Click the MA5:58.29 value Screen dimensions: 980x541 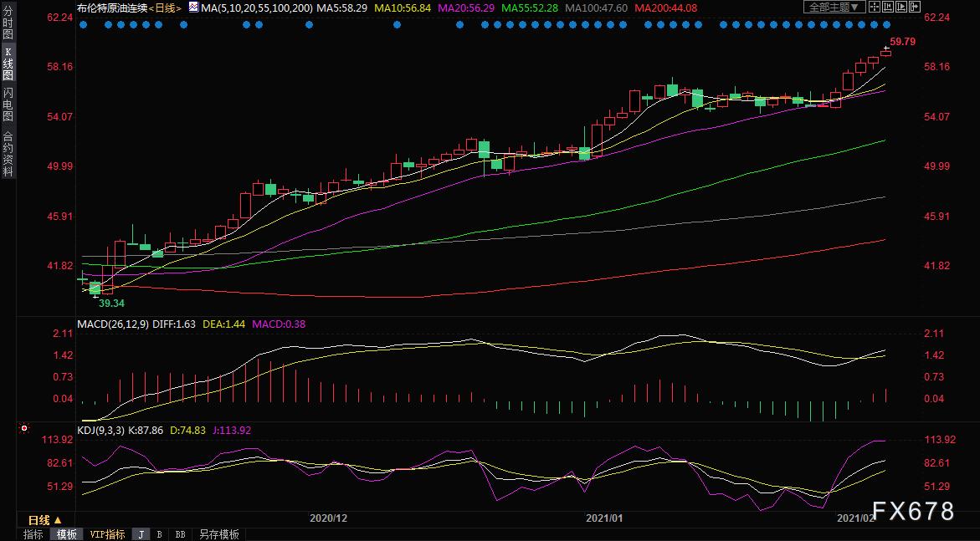pyautogui.click(x=342, y=8)
